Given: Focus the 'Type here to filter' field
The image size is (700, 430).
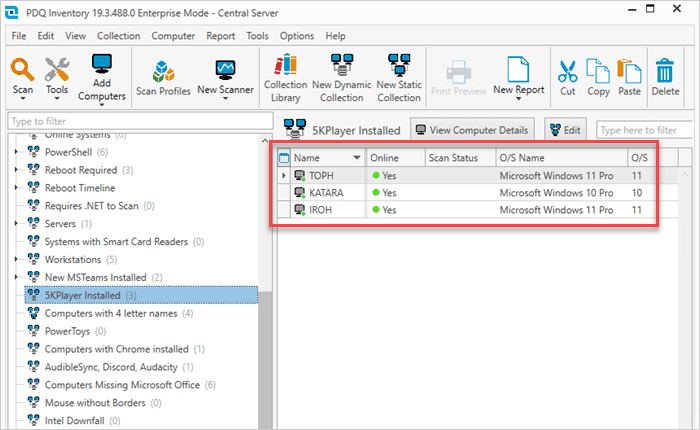Looking at the screenshot, I should (x=646, y=130).
